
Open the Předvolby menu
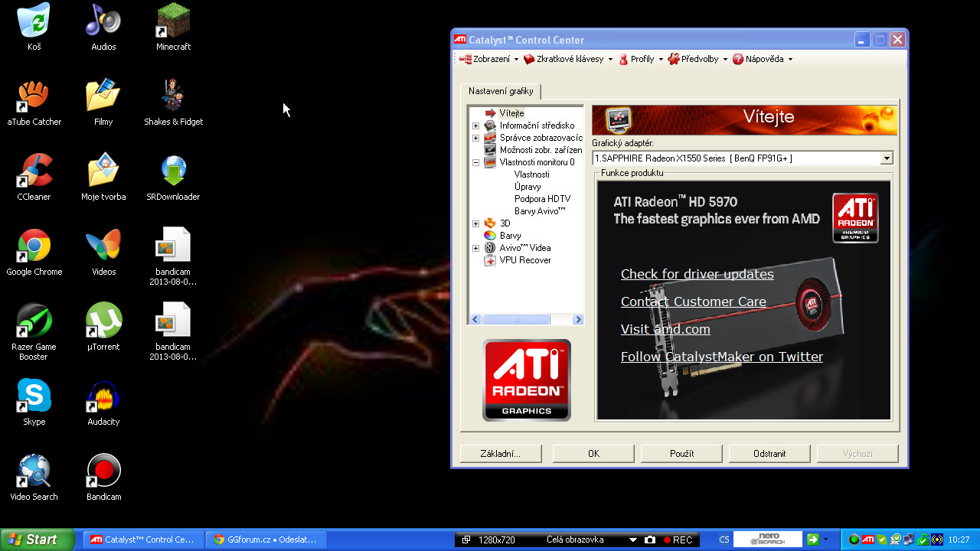tap(697, 59)
